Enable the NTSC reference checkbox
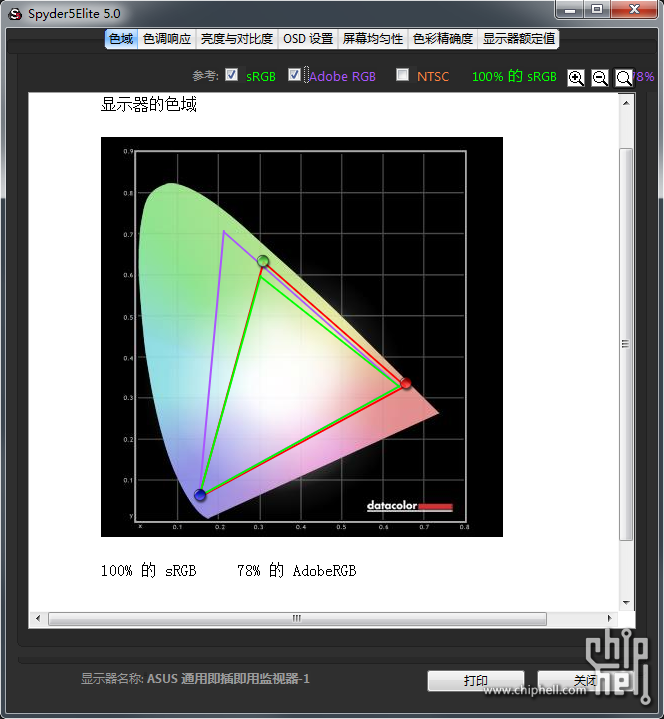Image resolution: width=664 pixels, height=719 pixels. click(x=403, y=74)
